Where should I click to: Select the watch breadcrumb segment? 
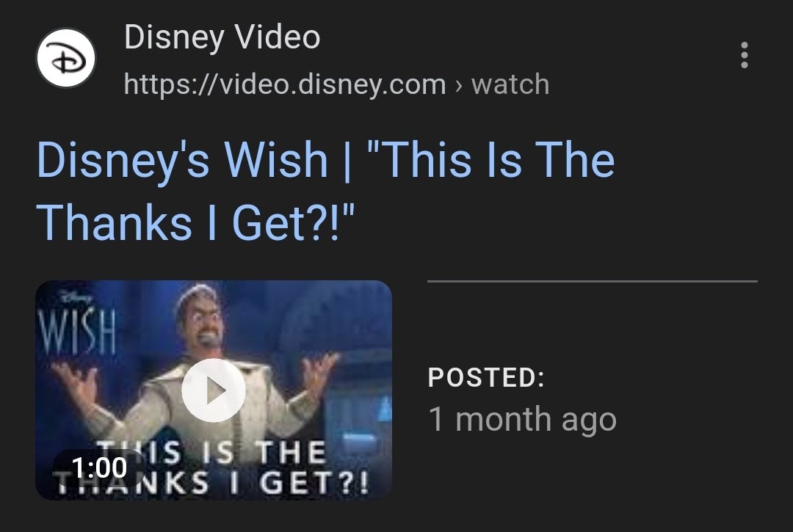[510, 84]
